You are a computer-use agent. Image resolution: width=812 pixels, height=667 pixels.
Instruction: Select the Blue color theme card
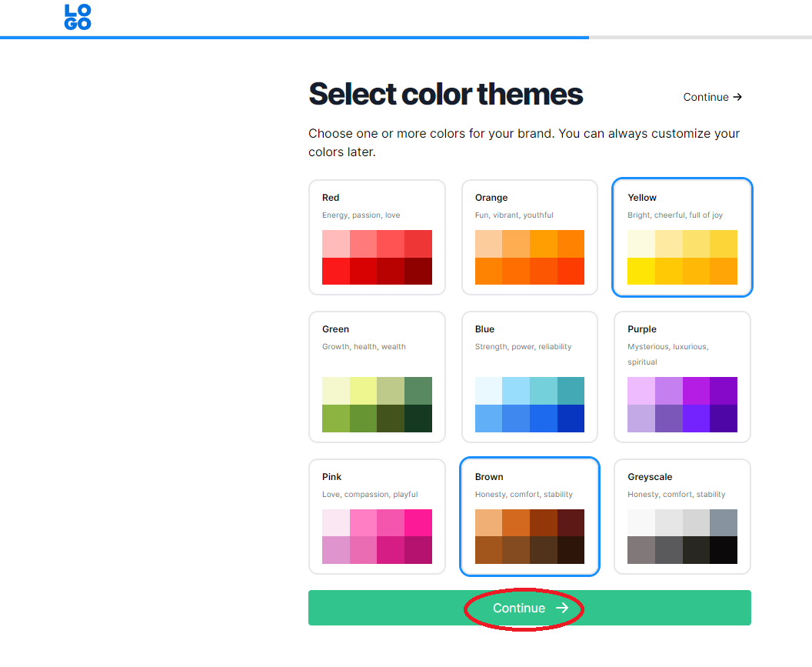point(529,377)
